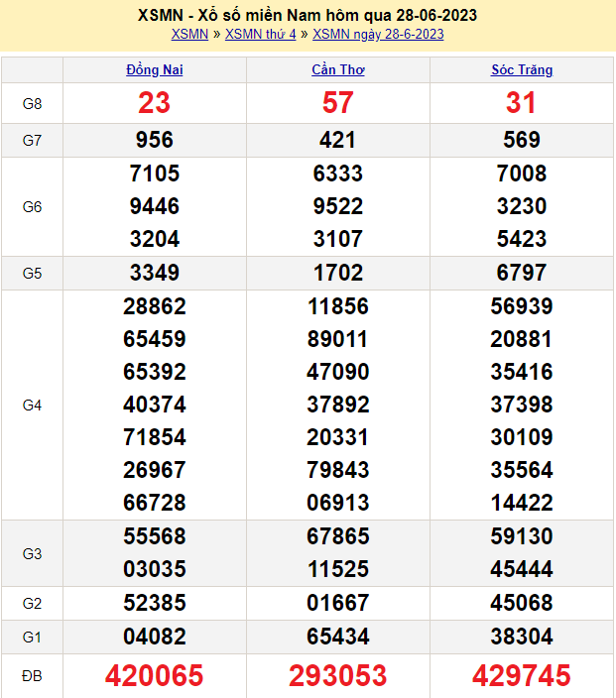This screenshot has width=616, height=698.
Task: Click the red G8 number 31
Action: click(x=522, y=103)
